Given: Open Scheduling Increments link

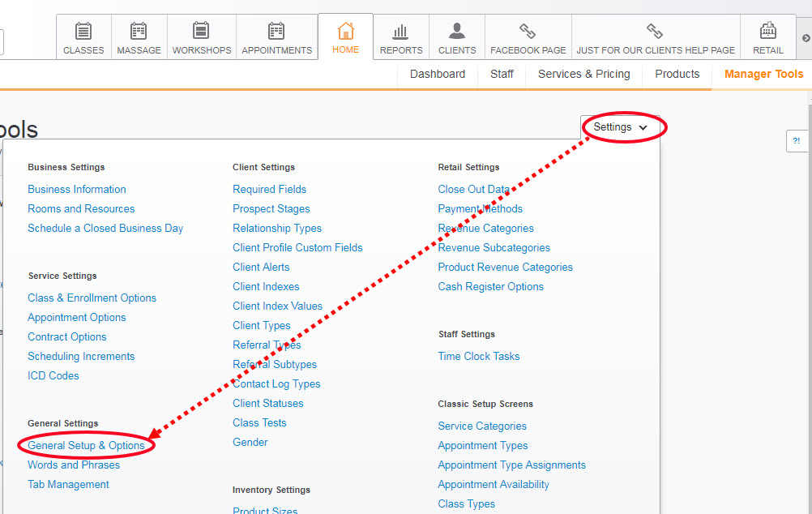Looking at the screenshot, I should (81, 357).
